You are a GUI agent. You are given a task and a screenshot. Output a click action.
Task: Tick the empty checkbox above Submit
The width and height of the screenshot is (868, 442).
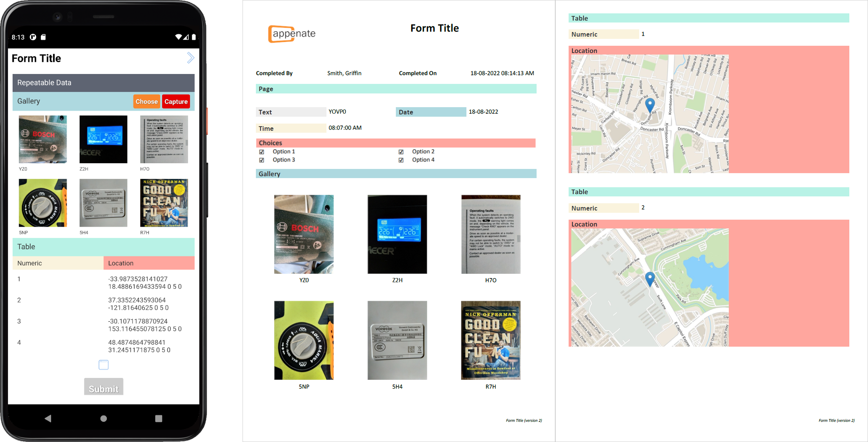click(103, 365)
